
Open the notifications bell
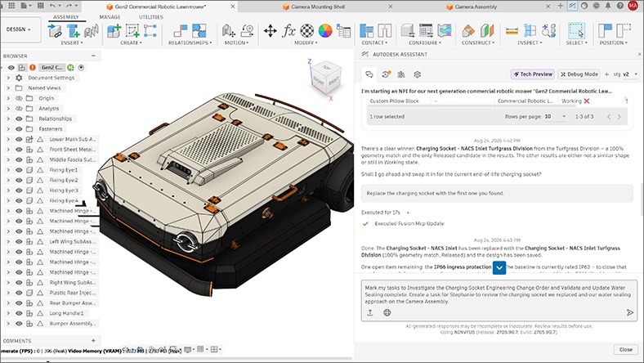(608, 6)
